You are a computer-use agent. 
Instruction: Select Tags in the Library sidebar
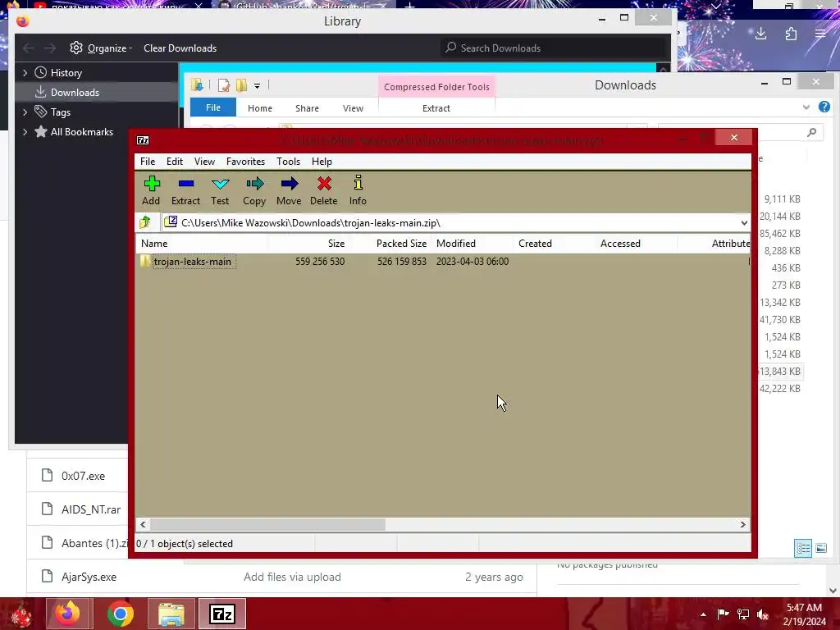(x=60, y=112)
